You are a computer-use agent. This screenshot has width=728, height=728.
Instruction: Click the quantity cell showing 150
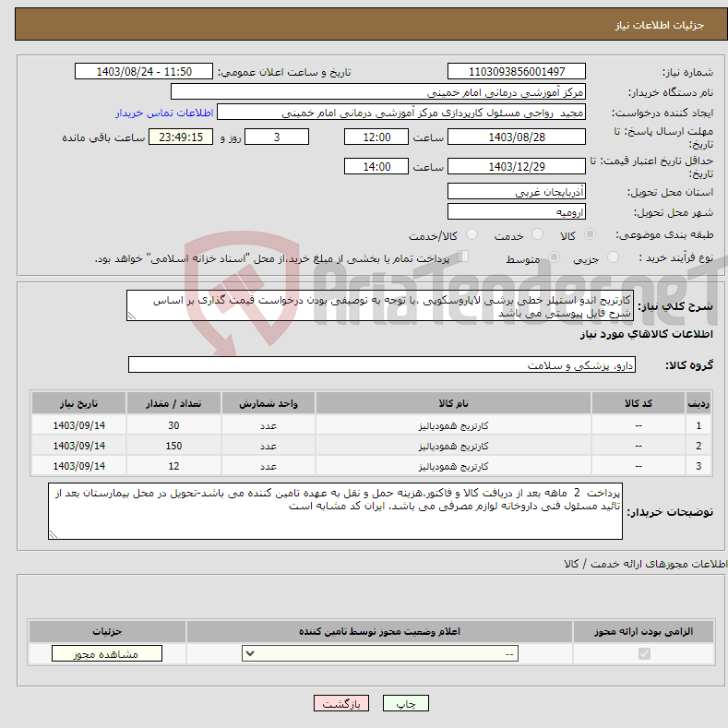(173, 446)
